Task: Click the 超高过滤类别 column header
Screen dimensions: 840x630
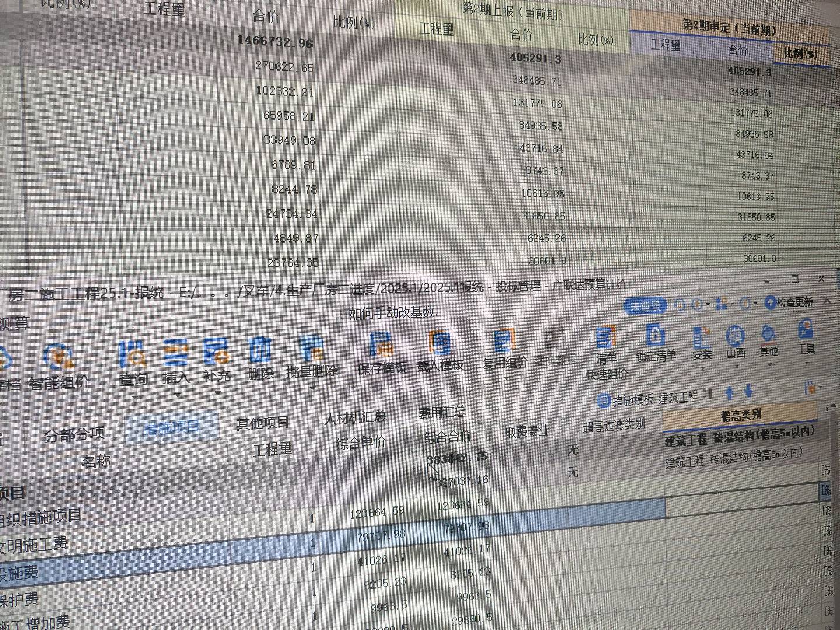Action: coord(614,426)
